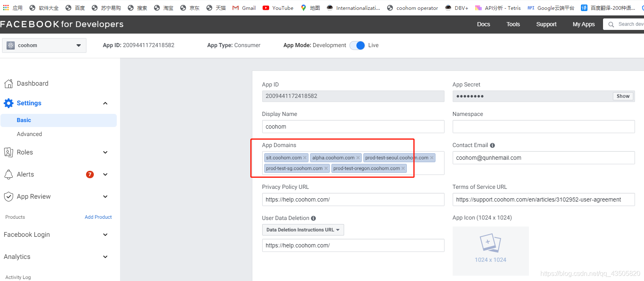The image size is (644, 281).
Task: Remove prod-test-oregon.coohom.com domain tag
Action: click(x=403, y=168)
